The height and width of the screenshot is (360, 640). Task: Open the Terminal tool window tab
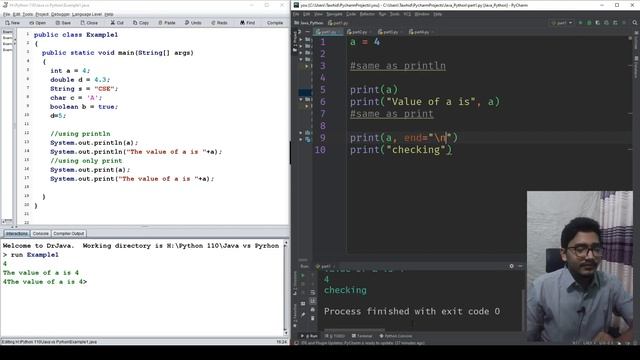pyautogui.click(x=362, y=336)
